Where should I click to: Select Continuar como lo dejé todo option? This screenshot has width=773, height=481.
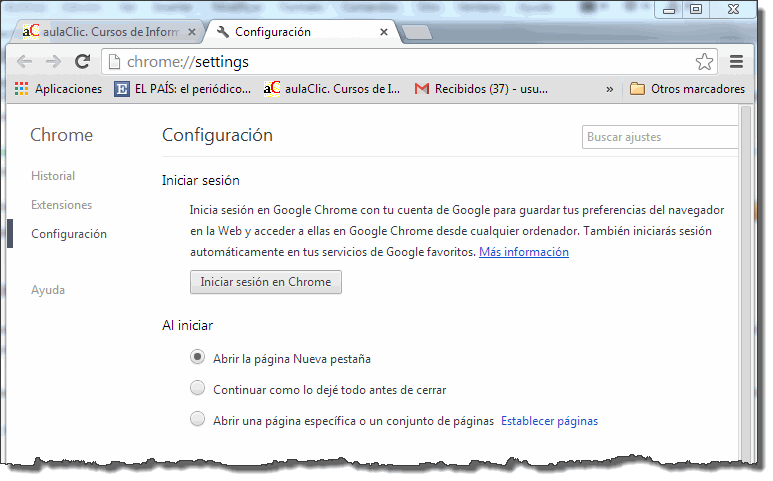197,388
